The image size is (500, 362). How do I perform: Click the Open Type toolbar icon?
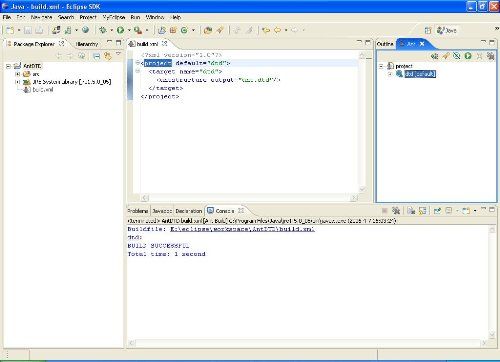[x=208, y=30]
